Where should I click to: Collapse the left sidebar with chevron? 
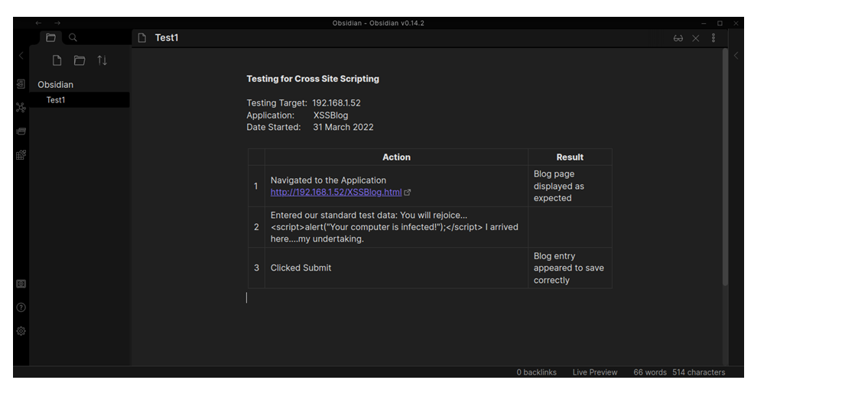(21, 55)
